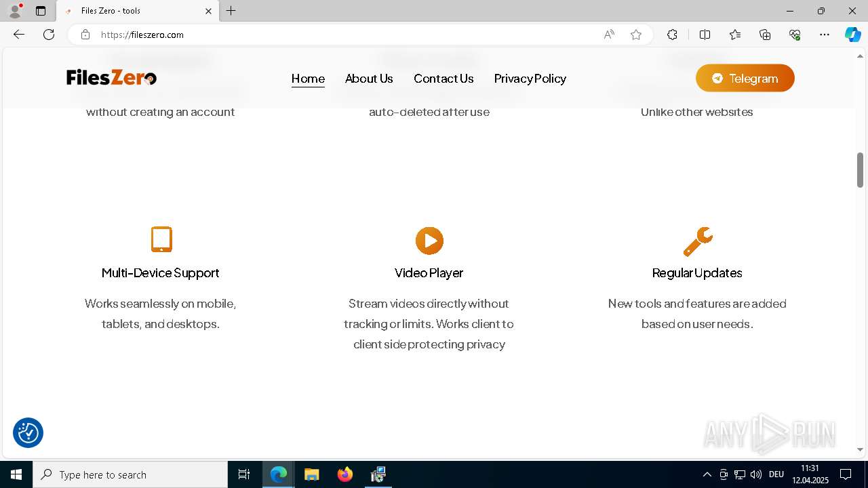Open the clock and calendar flyout
Viewport: 868px width, 488px height.
[x=810, y=474]
